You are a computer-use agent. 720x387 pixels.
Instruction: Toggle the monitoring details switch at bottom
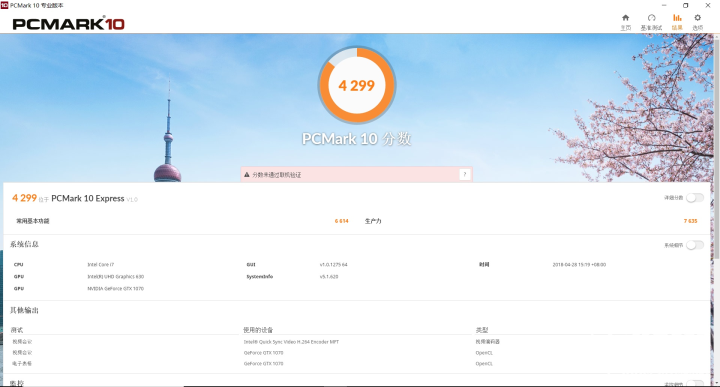695,383
